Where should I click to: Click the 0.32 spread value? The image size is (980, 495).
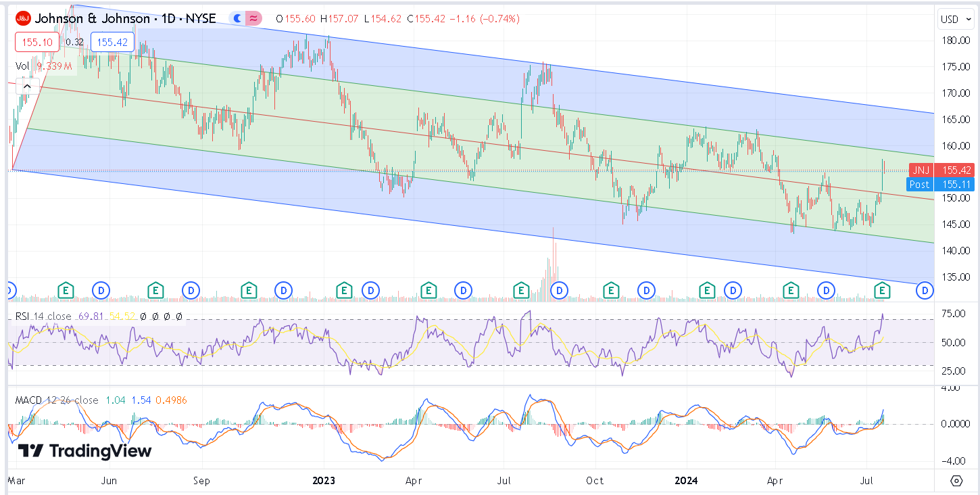tap(75, 42)
